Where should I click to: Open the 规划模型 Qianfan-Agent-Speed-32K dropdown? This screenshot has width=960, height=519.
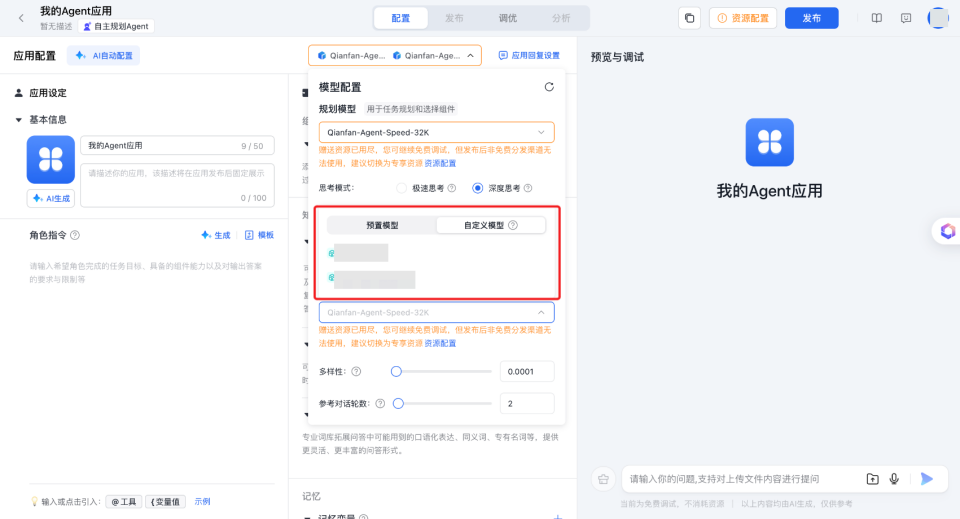(x=437, y=132)
